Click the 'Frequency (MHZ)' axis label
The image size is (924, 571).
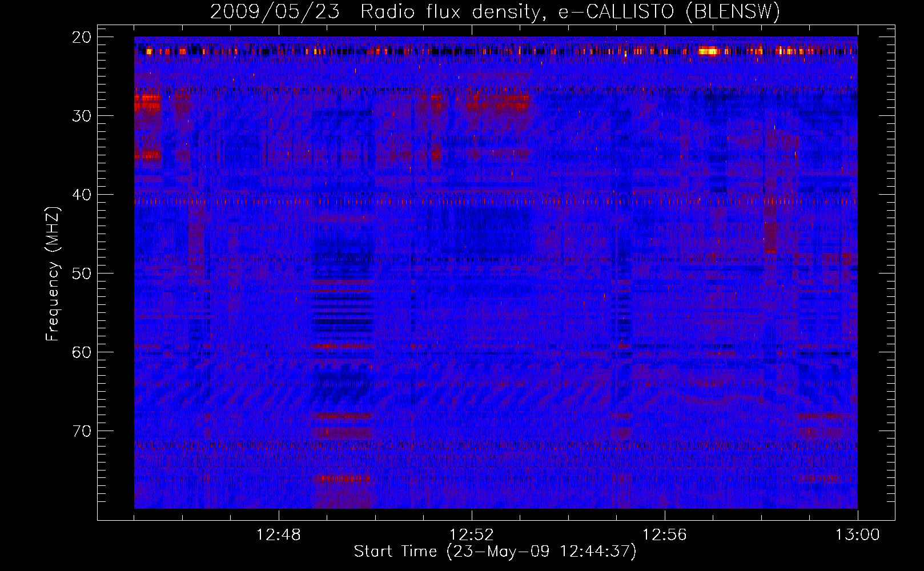(53, 274)
